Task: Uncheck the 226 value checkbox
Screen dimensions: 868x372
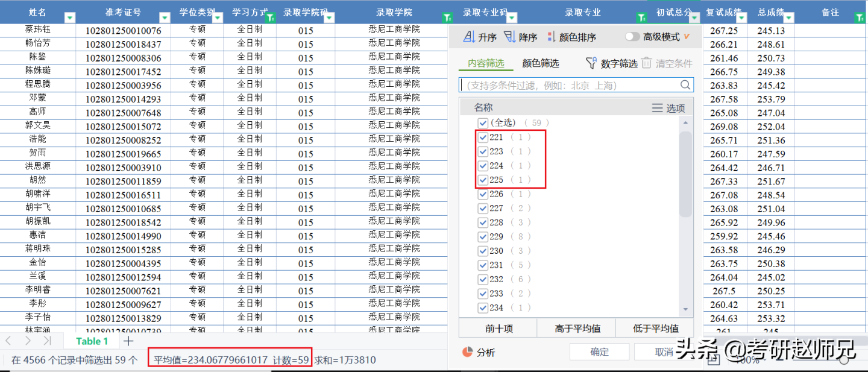Action: tap(483, 194)
